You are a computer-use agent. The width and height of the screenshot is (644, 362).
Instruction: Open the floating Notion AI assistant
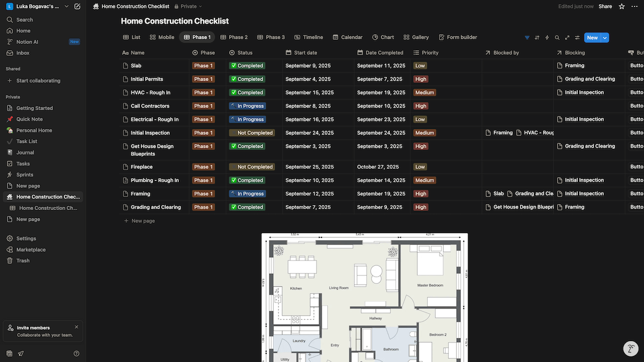pos(631,348)
